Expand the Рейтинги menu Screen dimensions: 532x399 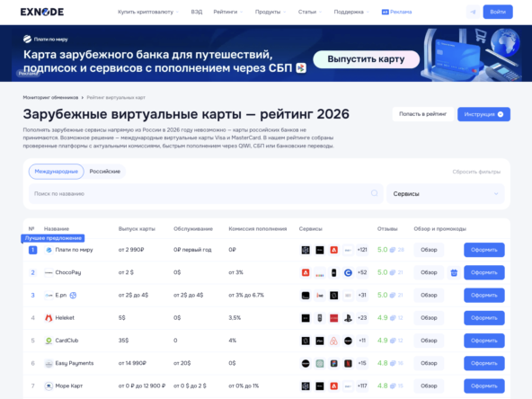coord(227,12)
